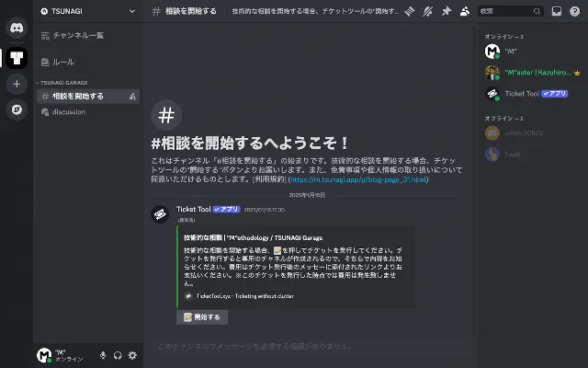Open "M"aster Kazuhiro member entry
Screen dimensions: 588x368
[x=533, y=73]
